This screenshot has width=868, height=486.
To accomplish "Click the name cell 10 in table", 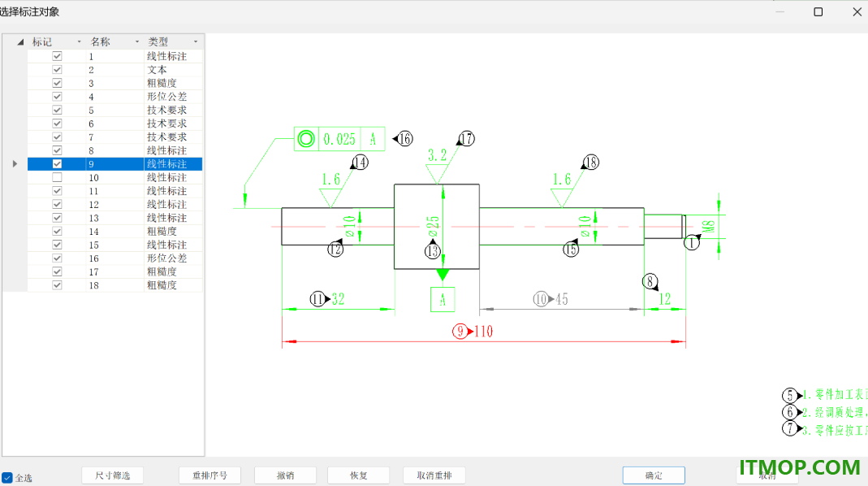I will click(x=114, y=177).
